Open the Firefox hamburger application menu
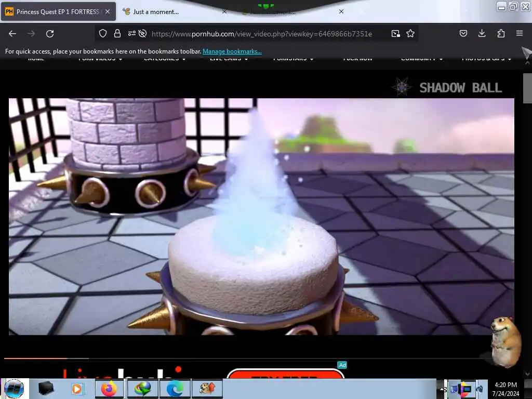The image size is (532, 399). pyautogui.click(x=520, y=33)
